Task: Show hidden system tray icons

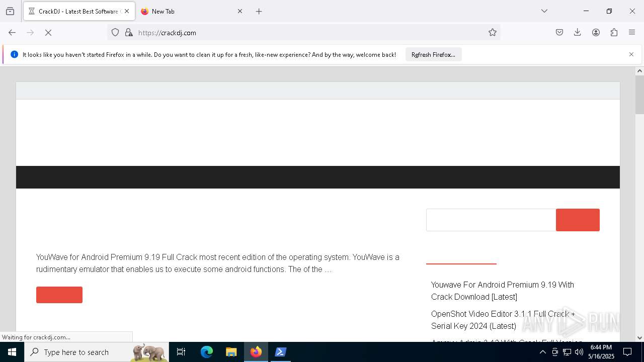Action: (x=542, y=352)
